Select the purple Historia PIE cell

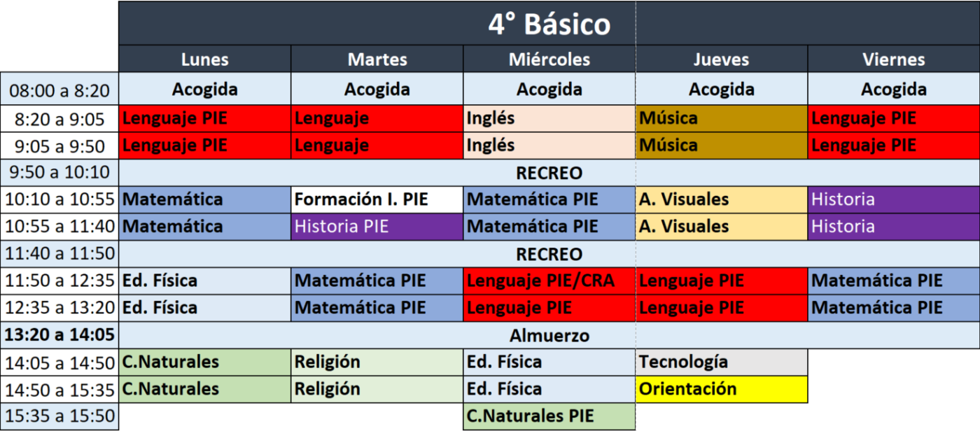pyautogui.click(x=377, y=227)
